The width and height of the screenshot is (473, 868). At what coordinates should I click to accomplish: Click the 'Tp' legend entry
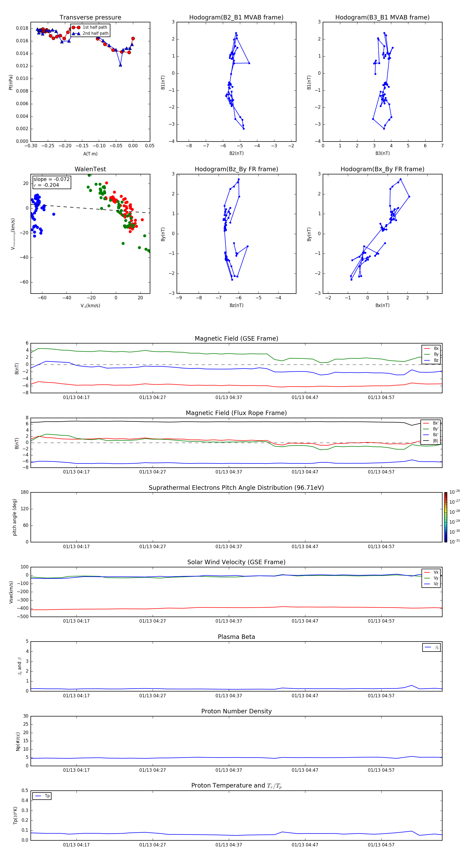tap(42, 796)
